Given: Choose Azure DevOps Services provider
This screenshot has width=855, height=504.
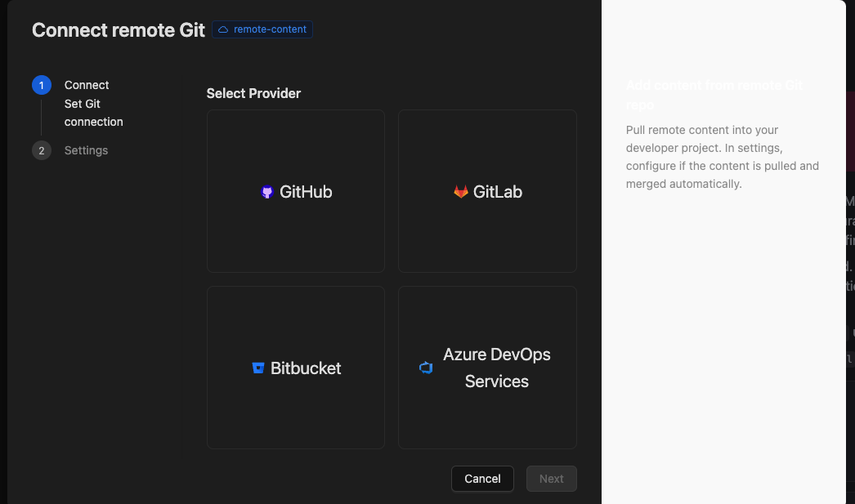Looking at the screenshot, I should click(487, 368).
